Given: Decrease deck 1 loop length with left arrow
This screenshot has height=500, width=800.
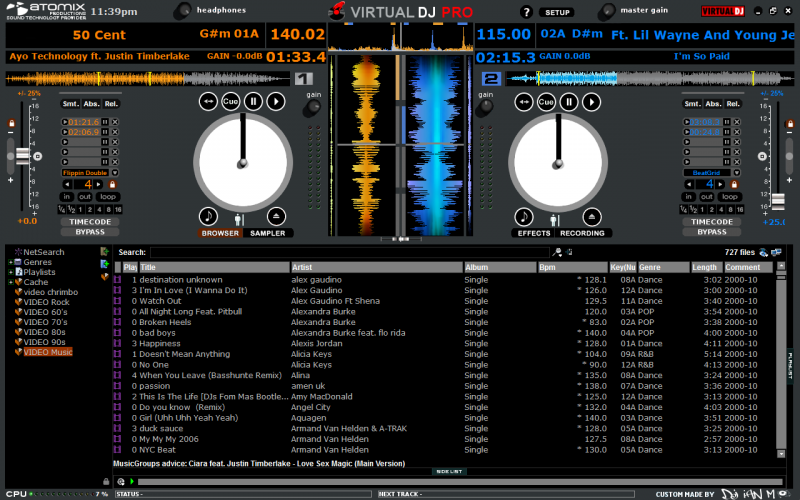Looking at the screenshot, I should click(x=67, y=184).
